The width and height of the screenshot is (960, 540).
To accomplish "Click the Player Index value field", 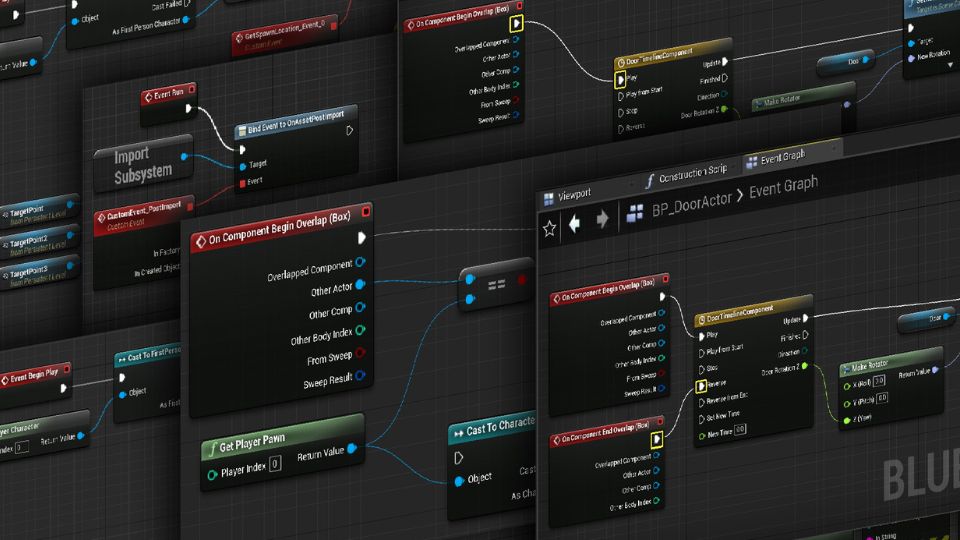I will click(274, 463).
